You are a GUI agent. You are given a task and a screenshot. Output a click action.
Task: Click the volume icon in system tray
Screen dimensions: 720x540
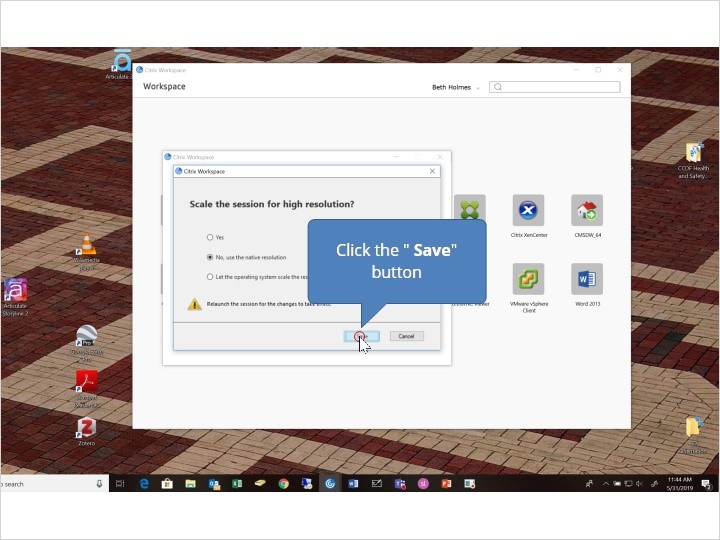[x=639, y=484]
